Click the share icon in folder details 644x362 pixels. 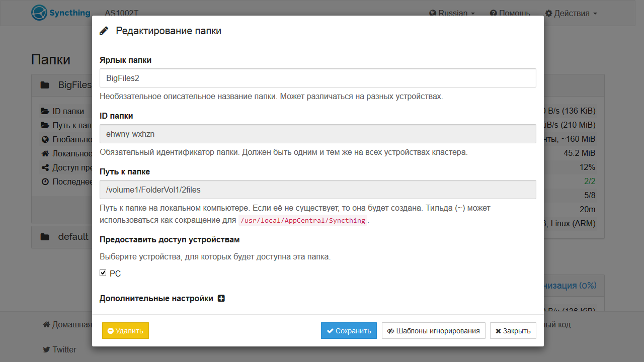pos(45,167)
